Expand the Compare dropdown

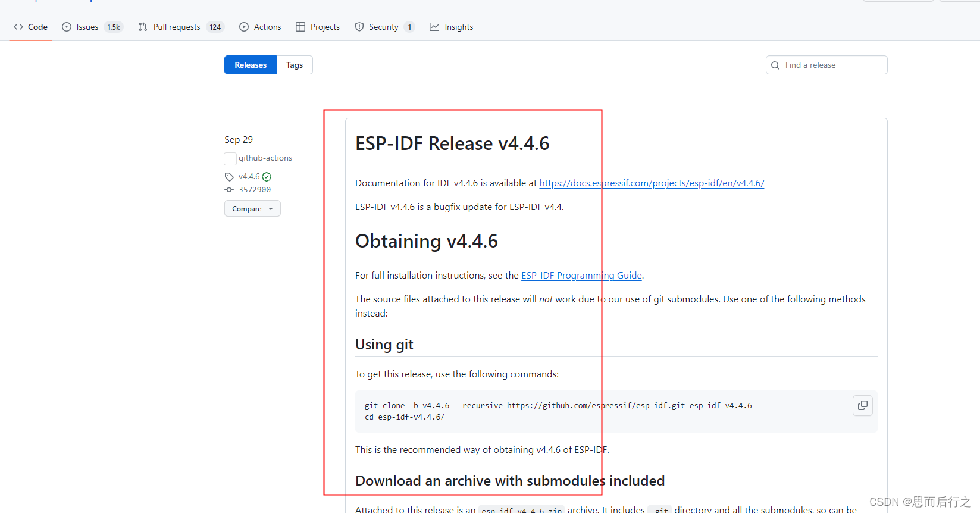[x=252, y=208]
